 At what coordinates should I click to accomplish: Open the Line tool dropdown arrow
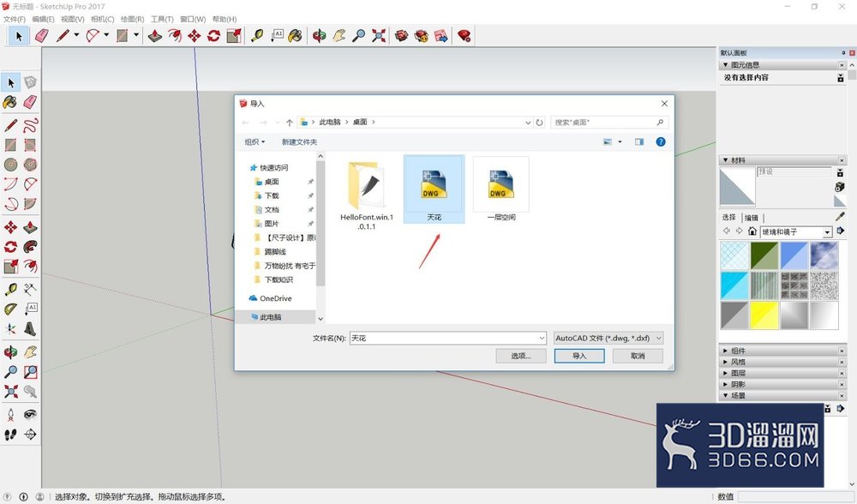(76, 35)
